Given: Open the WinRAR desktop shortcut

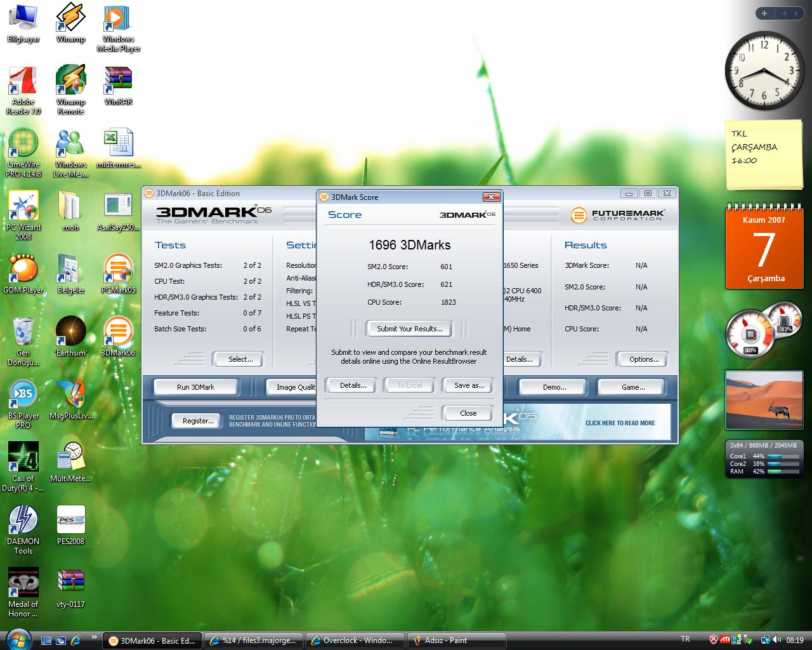Looking at the screenshot, I should tap(118, 86).
